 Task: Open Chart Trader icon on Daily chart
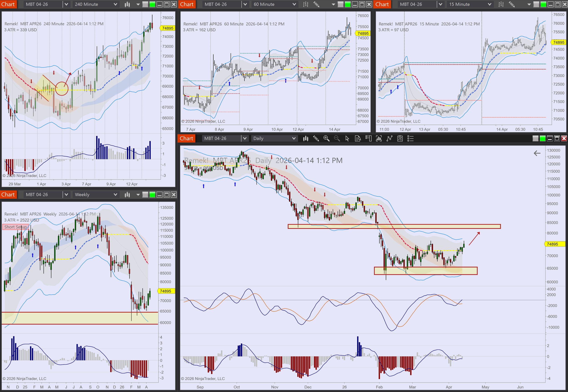coord(368,138)
